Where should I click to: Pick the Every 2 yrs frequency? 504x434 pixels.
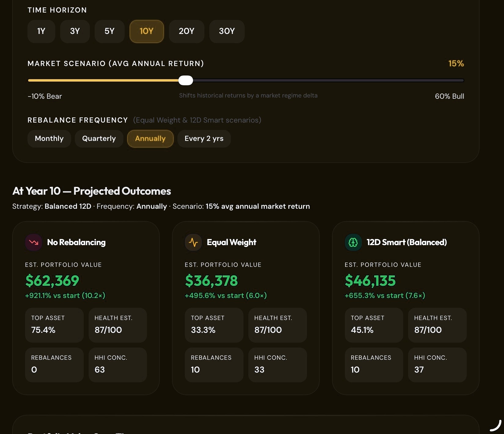tap(204, 139)
